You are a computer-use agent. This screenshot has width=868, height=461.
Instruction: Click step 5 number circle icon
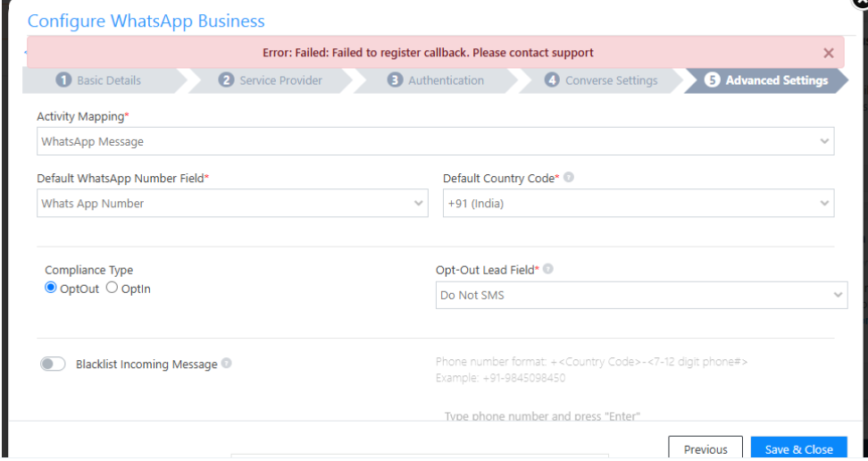click(712, 80)
